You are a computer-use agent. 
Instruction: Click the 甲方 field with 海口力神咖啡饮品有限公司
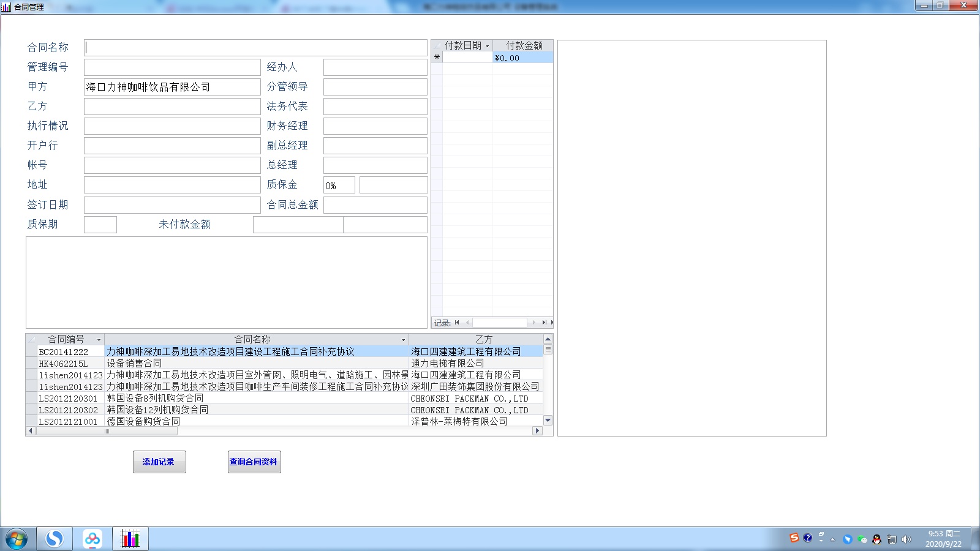[x=172, y=87]
